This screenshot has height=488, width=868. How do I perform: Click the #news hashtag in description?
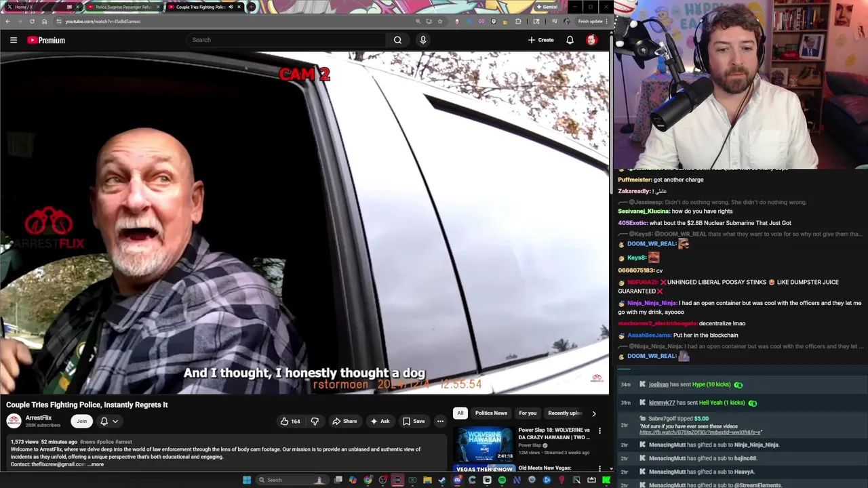point(87,442)
